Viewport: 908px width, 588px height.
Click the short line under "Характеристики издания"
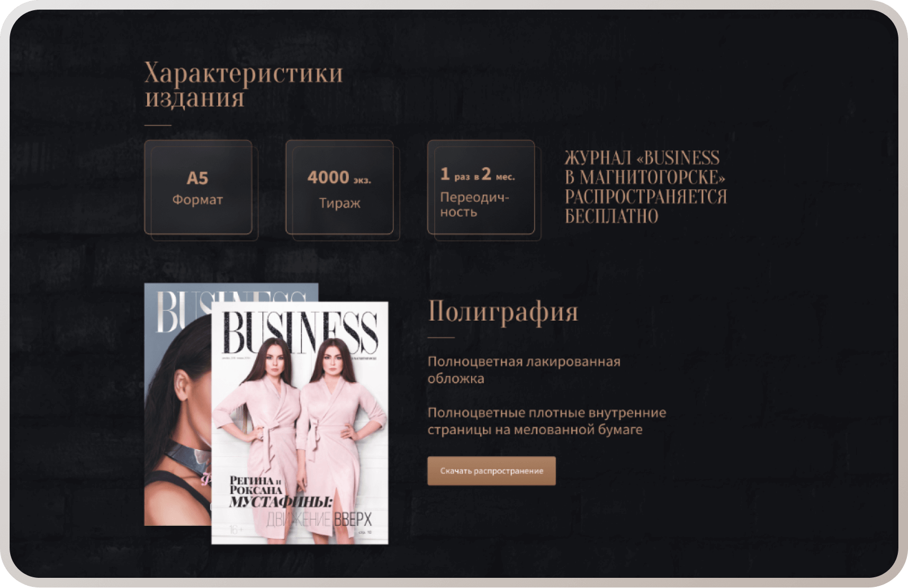(x=158, y=125)
